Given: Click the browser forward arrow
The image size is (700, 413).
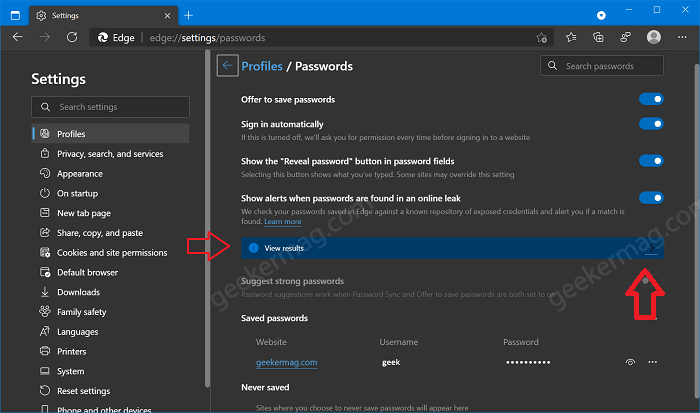Looking at the screenshot, I should (45, 37).
